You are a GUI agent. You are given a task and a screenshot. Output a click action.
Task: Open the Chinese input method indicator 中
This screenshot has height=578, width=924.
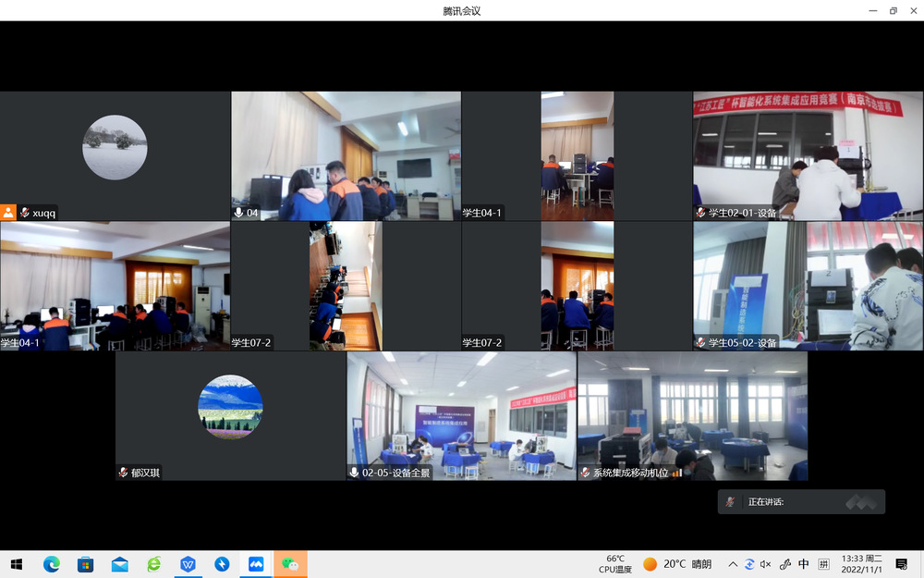tap(803, 564)
